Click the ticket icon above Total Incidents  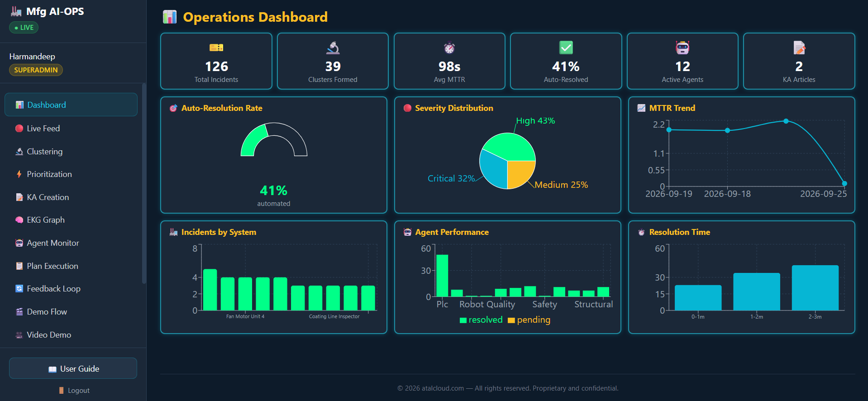(x=216, y=48)
